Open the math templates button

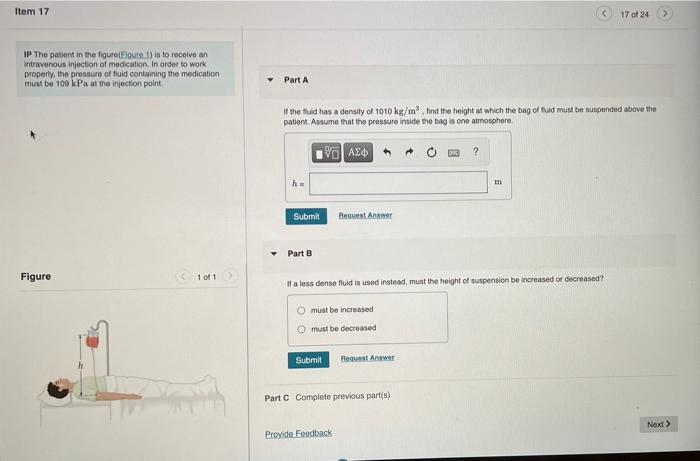point(326,153)
